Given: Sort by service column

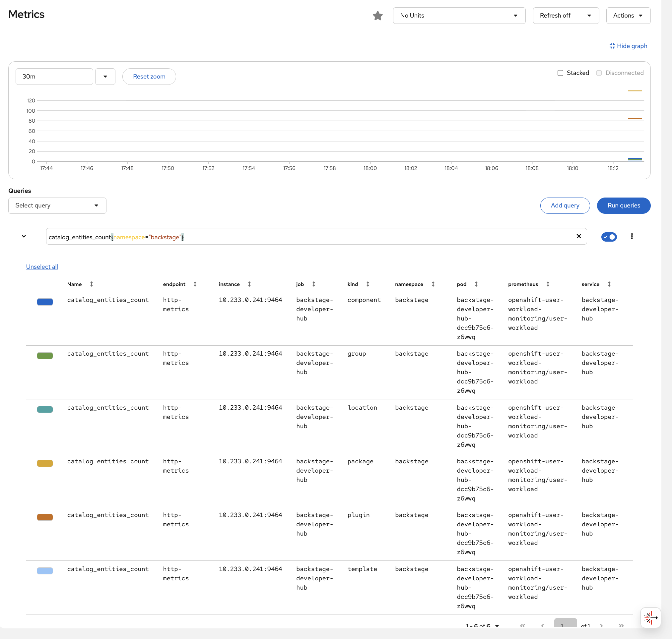Looking at the screenshot, I should click(x=609, y=284).
